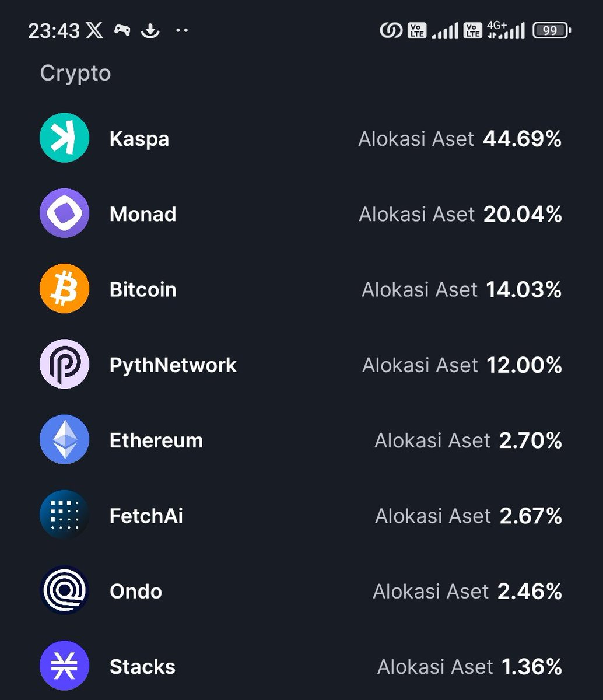Tap the Crypto section header
Screen dimensions: 603x700
point(75,73)
